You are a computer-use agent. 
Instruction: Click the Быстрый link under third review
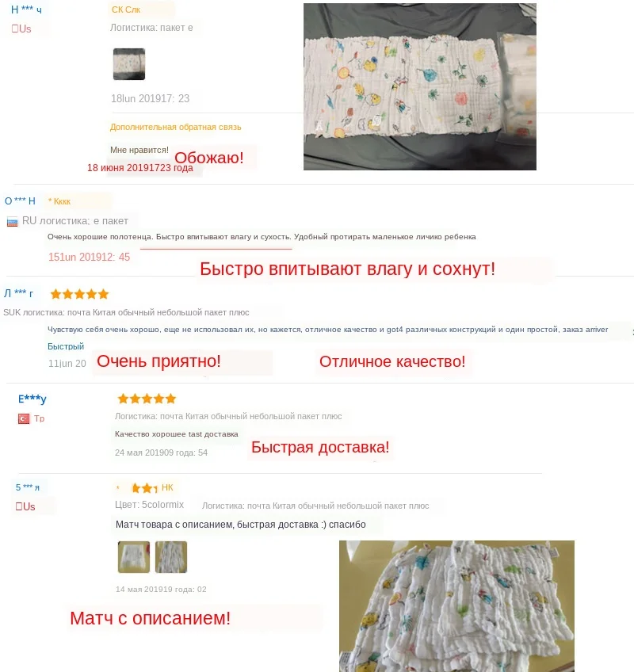[x=66, y=346]
